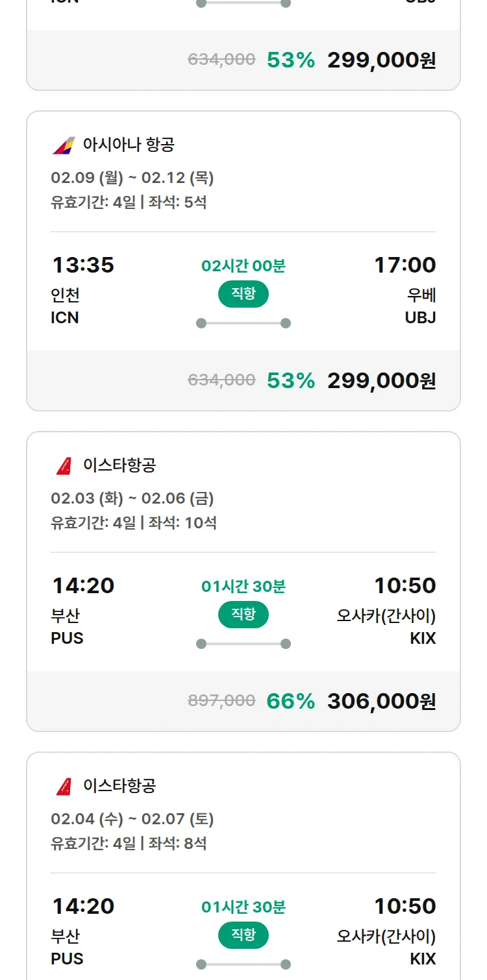
Task: Click the Eastar Jet logo on 02.03 flight
Action: point(64,465)
